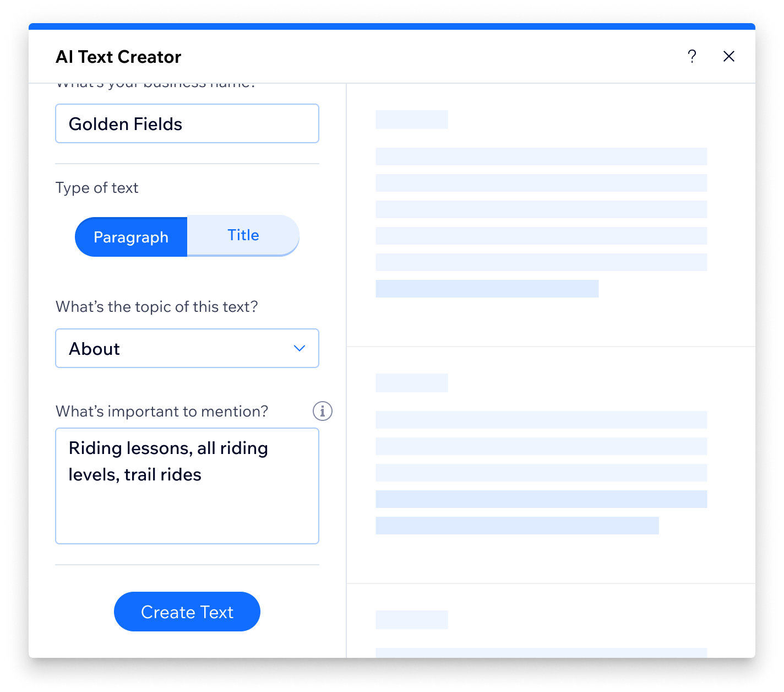Select the third partially visible result card

551,621
